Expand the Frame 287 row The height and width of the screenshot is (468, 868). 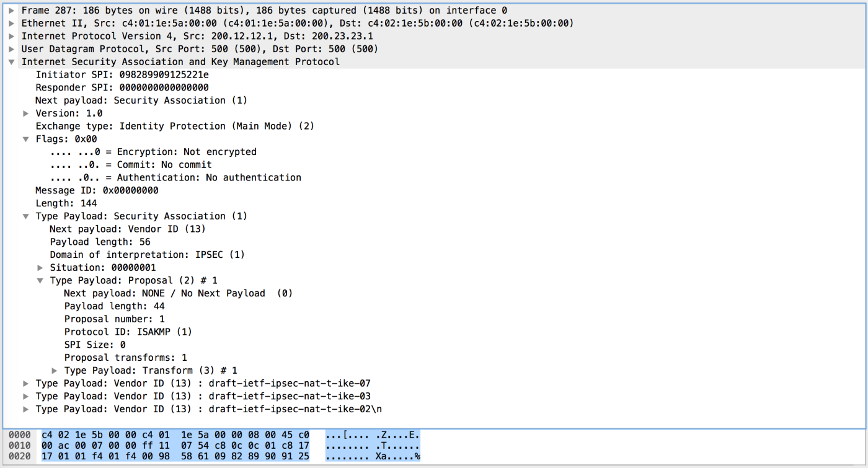[x=11, y=11]
